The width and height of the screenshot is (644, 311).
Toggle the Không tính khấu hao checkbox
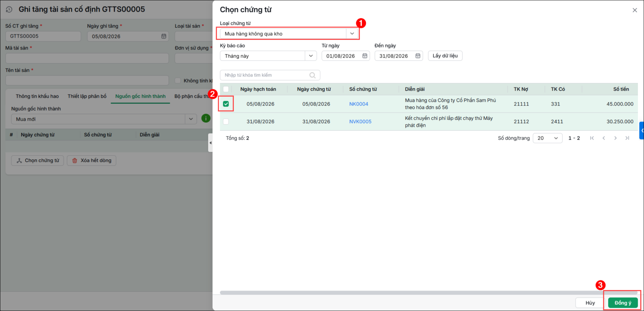178,80
